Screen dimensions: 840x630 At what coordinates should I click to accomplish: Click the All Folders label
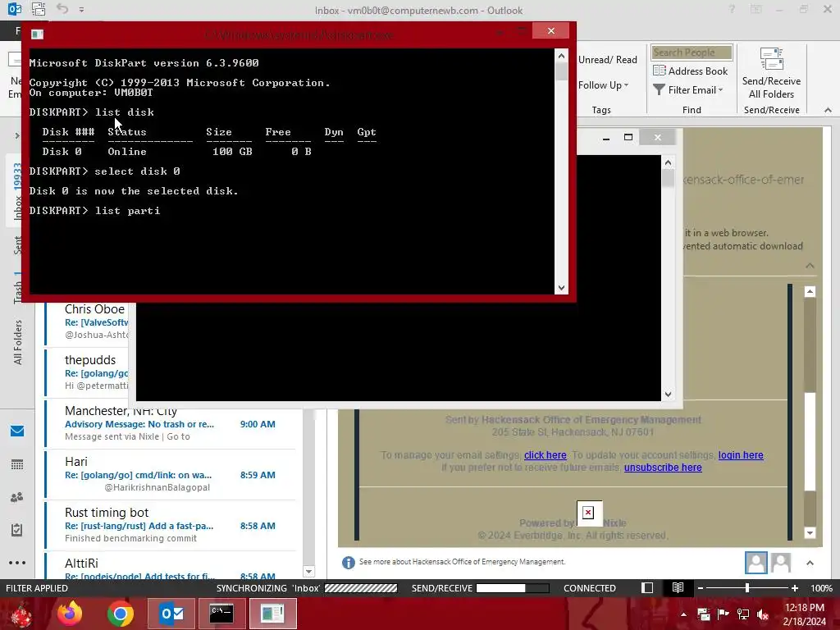pyautogui.click(x=17, y=342)
